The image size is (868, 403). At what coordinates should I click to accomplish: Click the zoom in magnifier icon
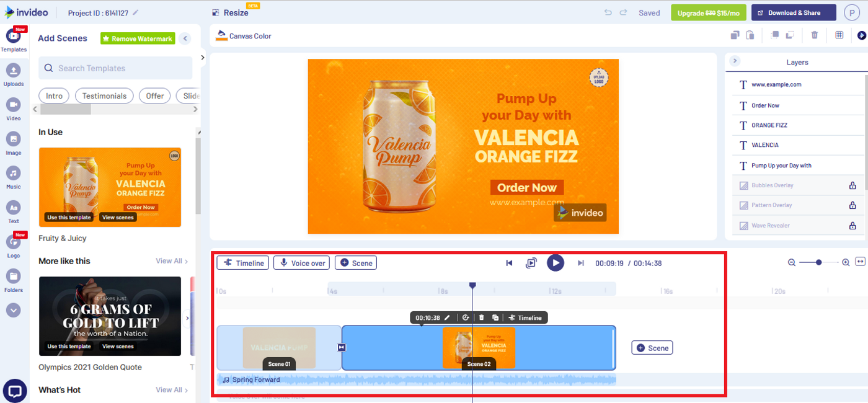tap(846, 263)
